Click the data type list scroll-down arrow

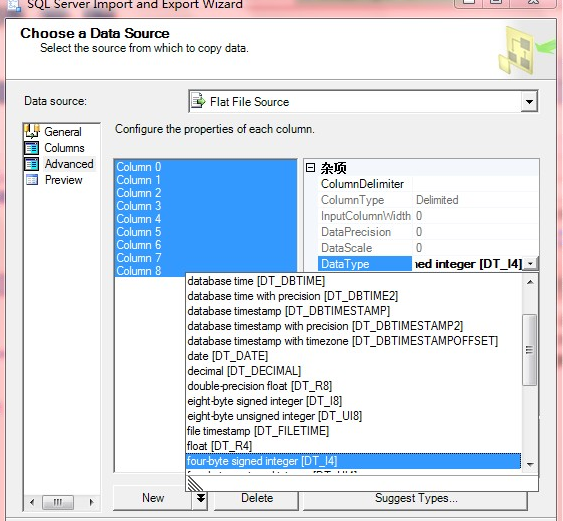530,465
